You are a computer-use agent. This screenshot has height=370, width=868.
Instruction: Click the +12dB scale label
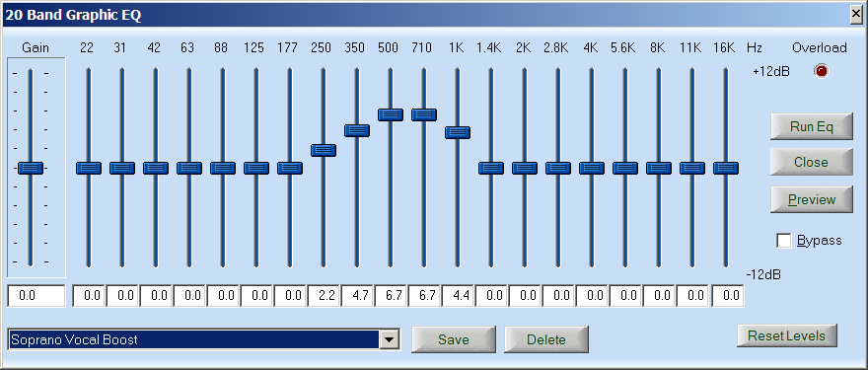tap(771, 72)
